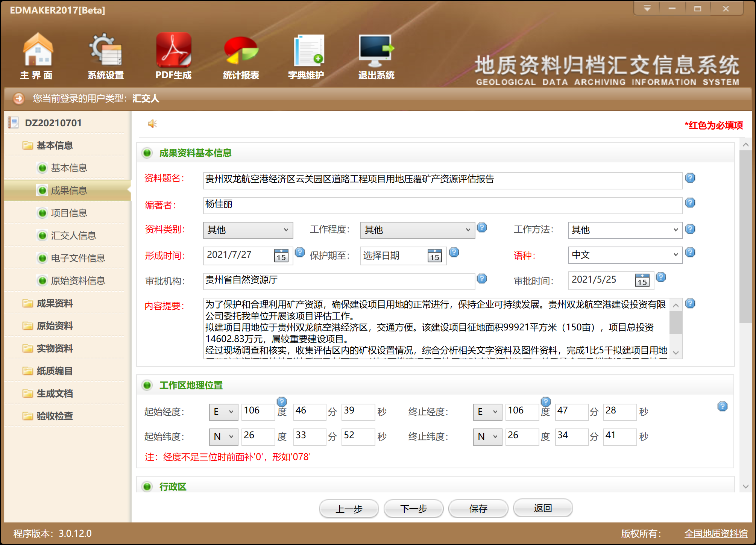The height and width of the screenshot is (545, 756).
Task: Click main form vertical scrollbar thumb
Action: pyautogui.click(x=745, y=237)
